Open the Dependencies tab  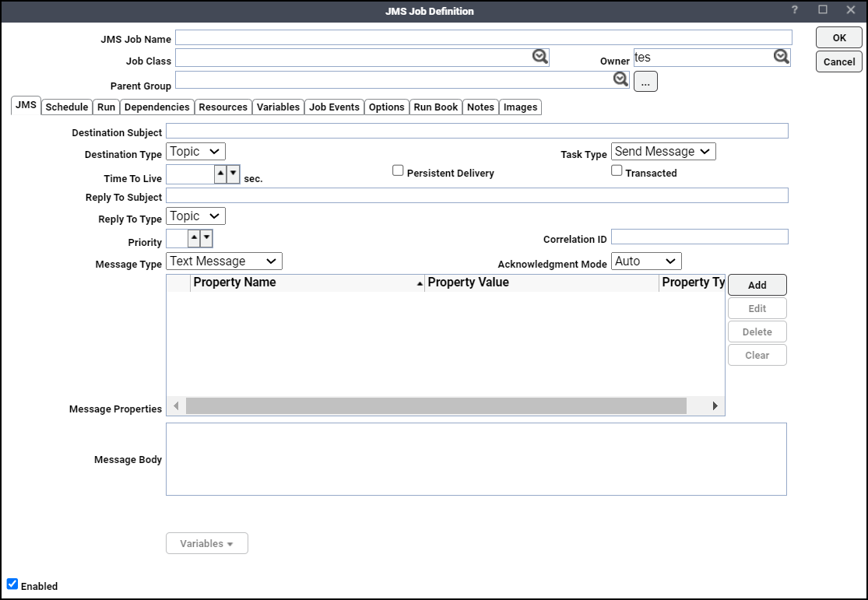point(157,107)
